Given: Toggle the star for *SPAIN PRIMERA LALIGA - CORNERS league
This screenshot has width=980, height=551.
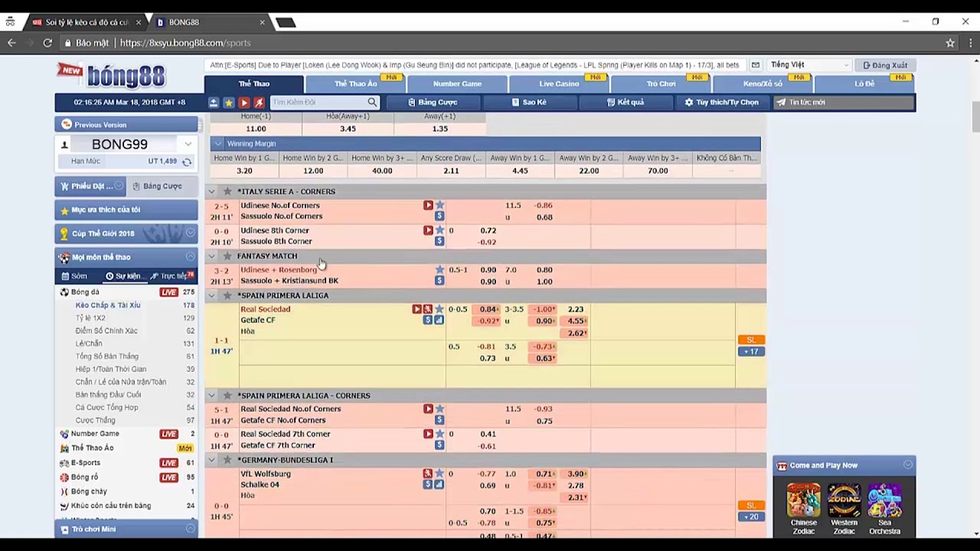Looking at the screenshot, I should (x=227, y=396).
